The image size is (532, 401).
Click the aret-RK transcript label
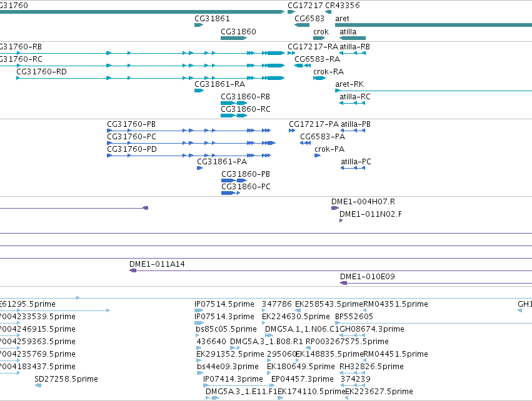[x=349, y=84]
